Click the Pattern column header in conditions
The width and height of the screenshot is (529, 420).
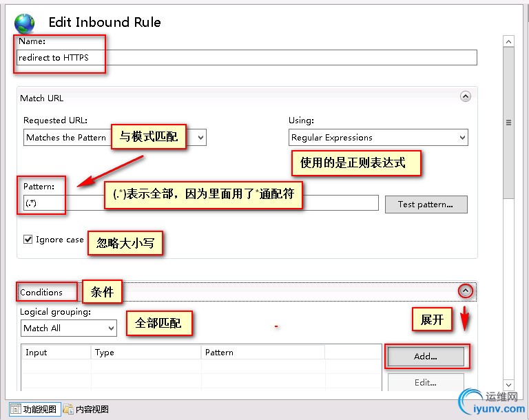pos(263,353)
